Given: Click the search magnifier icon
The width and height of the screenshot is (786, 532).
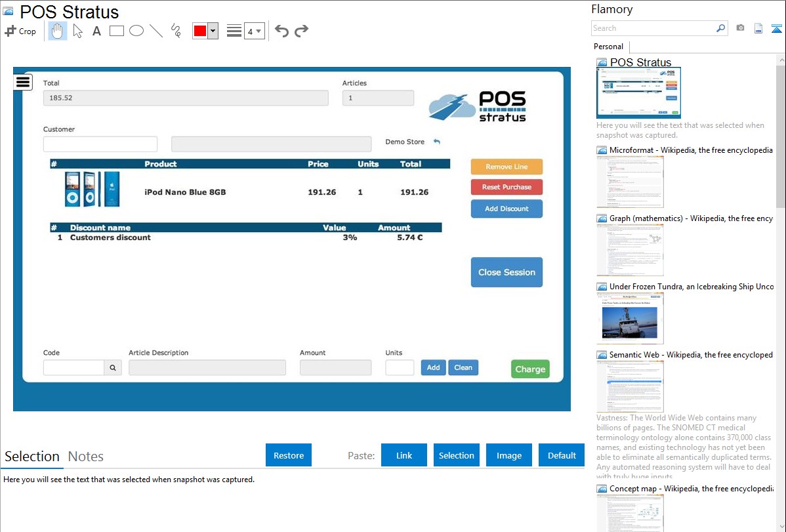Looking at the screenshot, I should (x=721, y=28).
